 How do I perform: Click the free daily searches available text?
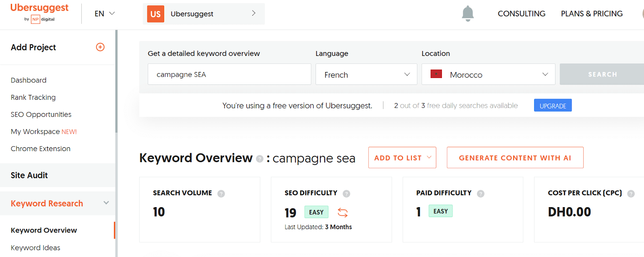tap(456, 106)
